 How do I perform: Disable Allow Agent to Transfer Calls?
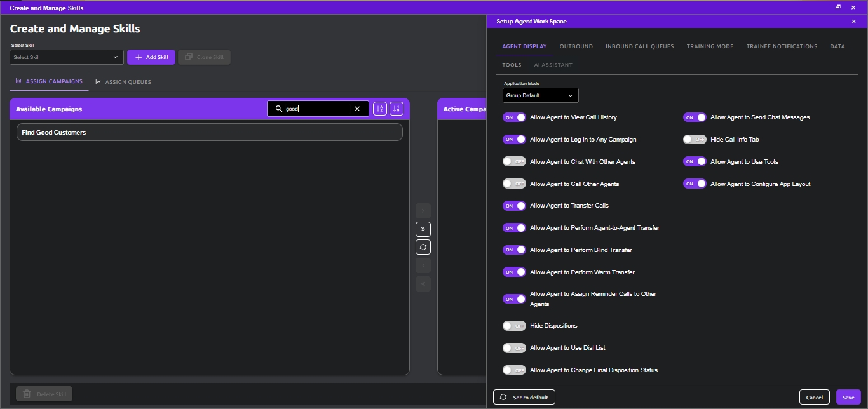coord(514,206)
